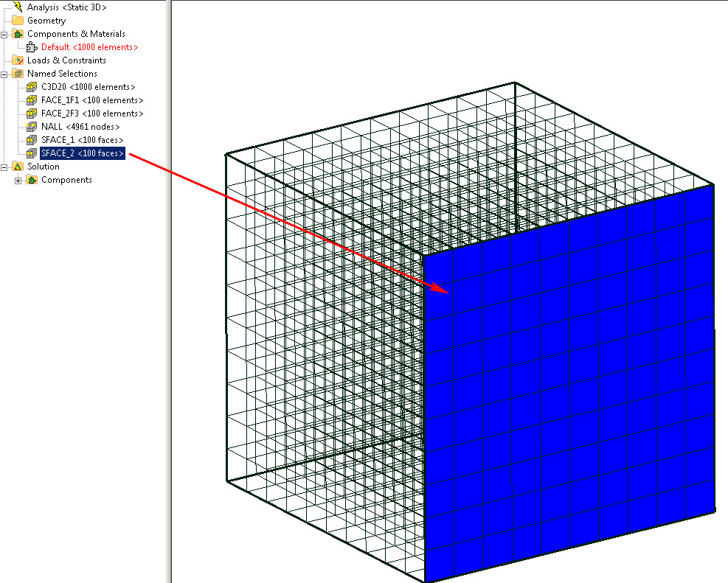Click the C3D20 selection cube icon
This screenshot has width=728, height=583.
(32, 87)
